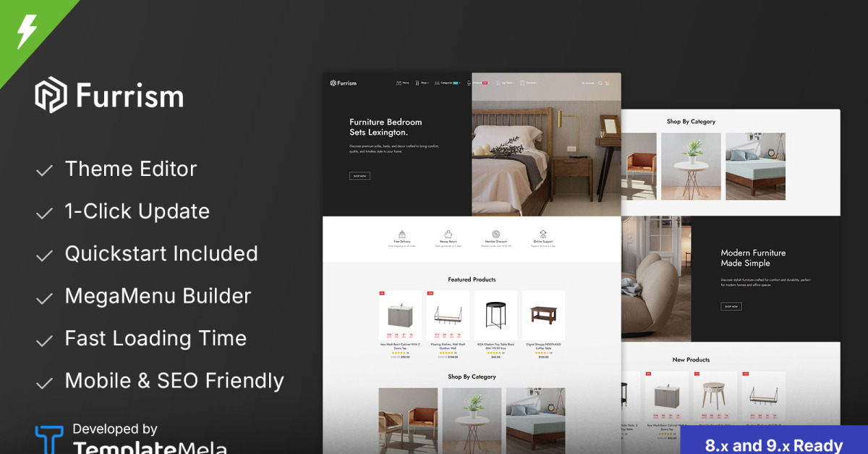This screenshot has height=454, width=868.
Task: Click the Money Return icon
Action: (x=448, y=234)
